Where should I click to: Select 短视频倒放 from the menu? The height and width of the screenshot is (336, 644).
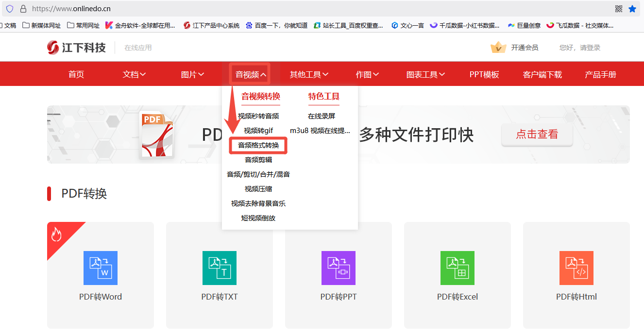258,218
